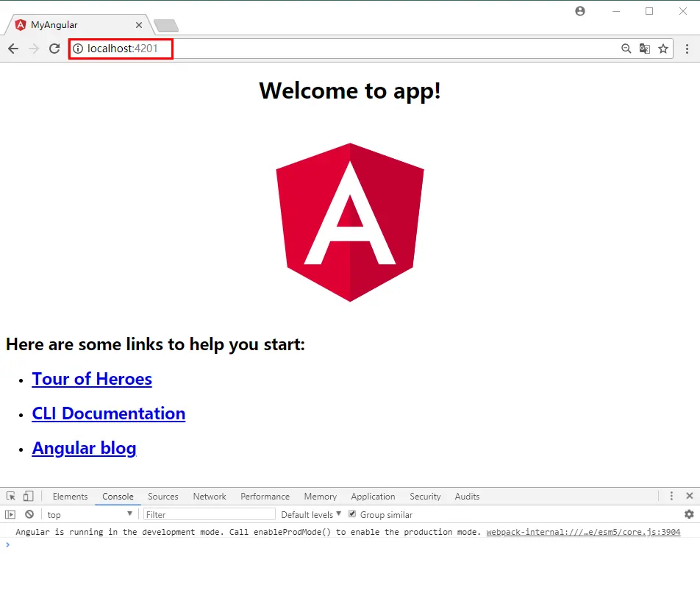Click the console Filter input field
This screenshot has width=700, height=604.
(x=210, y=515)
